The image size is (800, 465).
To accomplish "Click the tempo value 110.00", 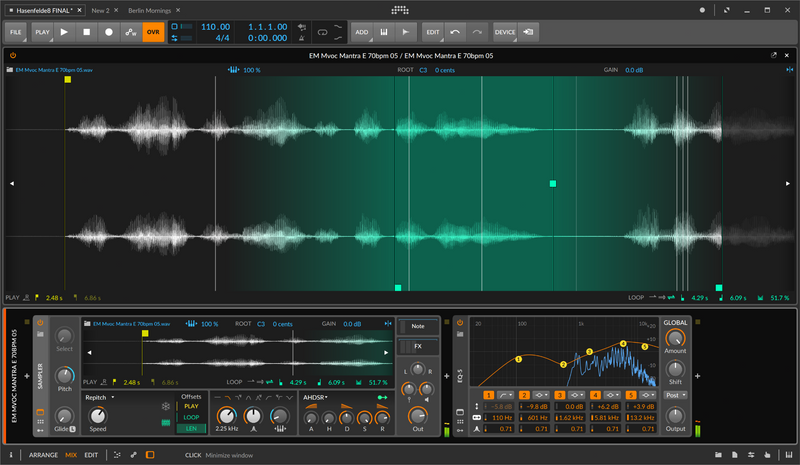I will (215, 27).
